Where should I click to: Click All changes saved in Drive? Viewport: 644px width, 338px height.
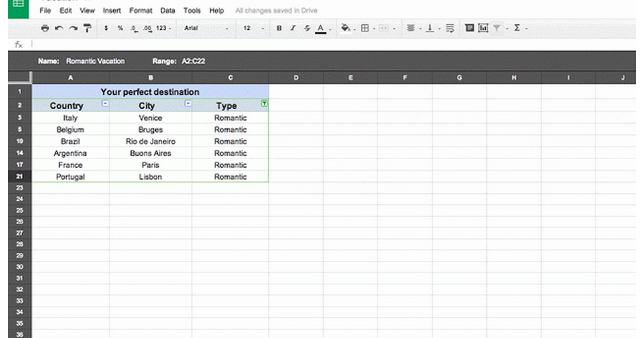(x=276, y=10)
